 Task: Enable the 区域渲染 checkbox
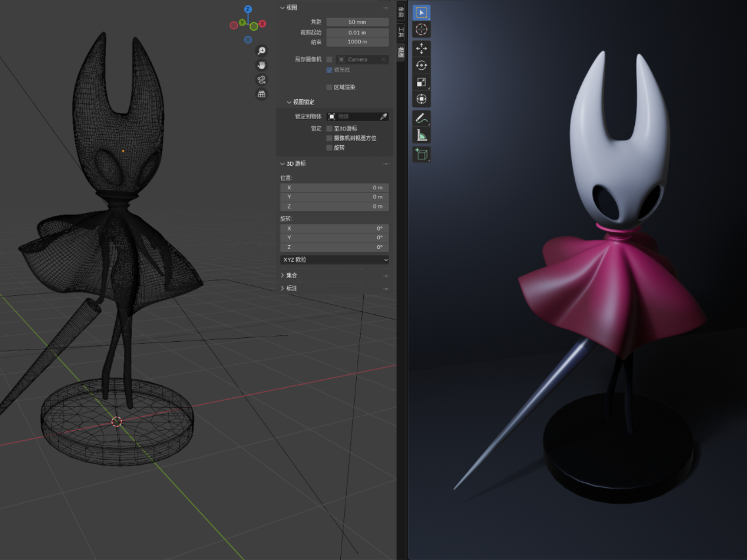pos(328,87)
